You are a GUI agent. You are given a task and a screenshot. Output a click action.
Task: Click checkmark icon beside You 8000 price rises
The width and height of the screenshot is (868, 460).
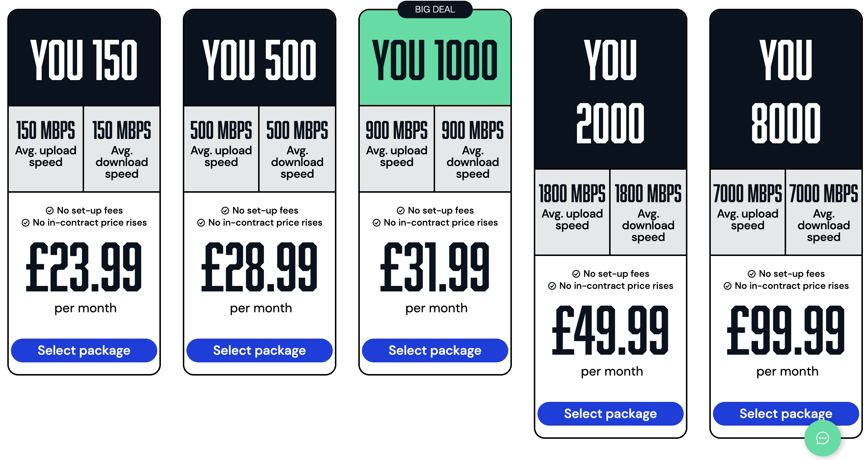click(x=728, y=286)
